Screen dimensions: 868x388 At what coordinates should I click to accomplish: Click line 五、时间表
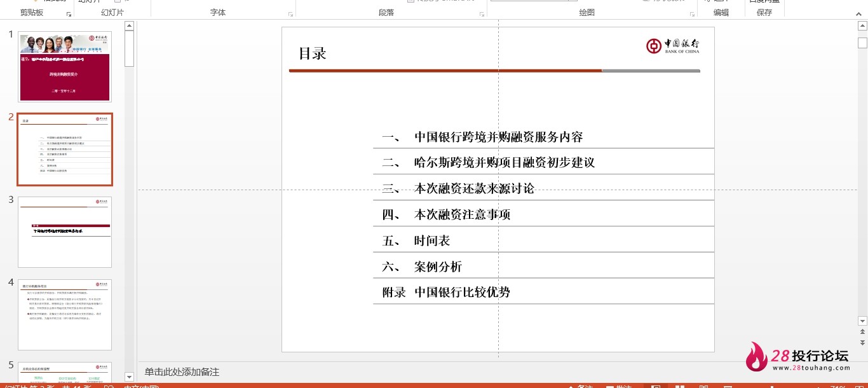[416, 240]
